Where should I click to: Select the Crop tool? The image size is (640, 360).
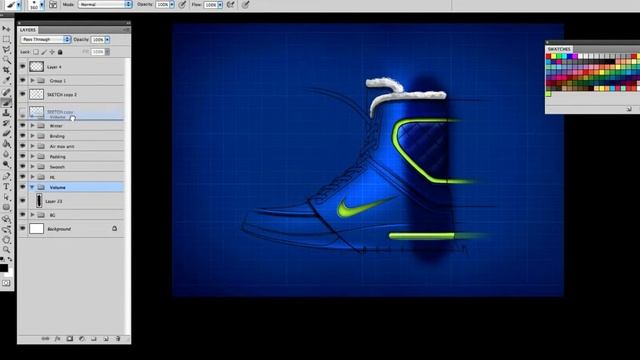coord(6,70)
